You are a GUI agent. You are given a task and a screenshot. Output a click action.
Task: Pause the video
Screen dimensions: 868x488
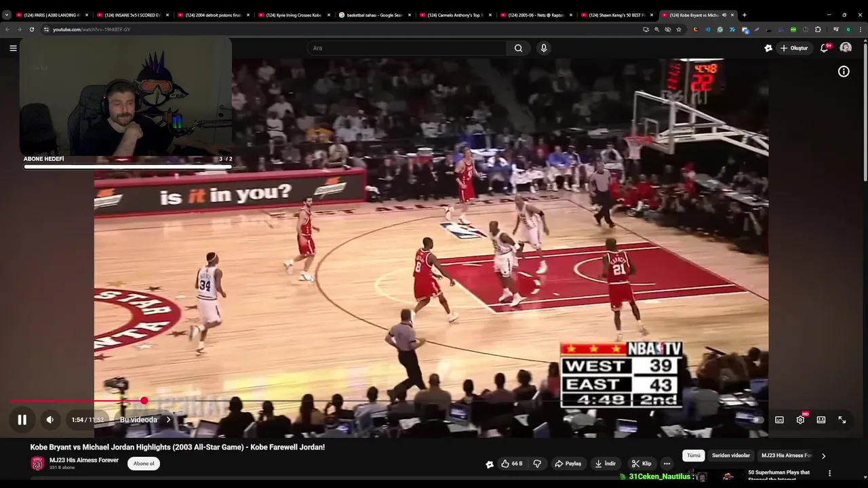(22, 420)
